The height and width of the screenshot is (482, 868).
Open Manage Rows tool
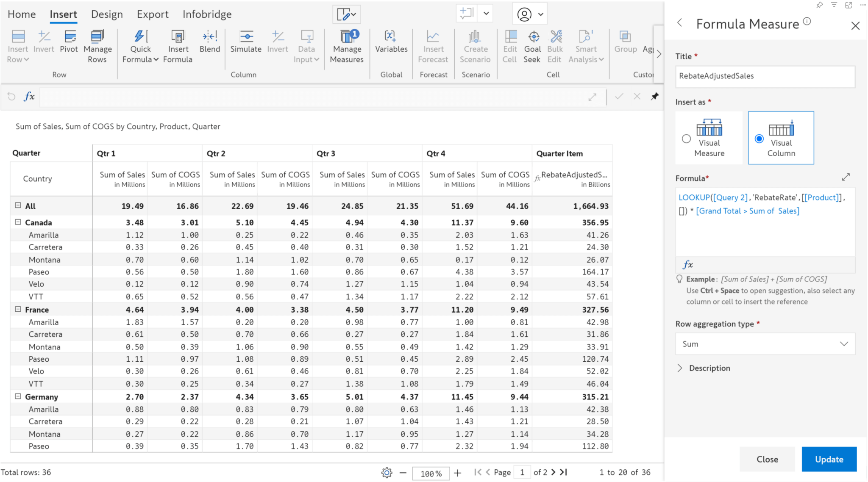(97, 47)
